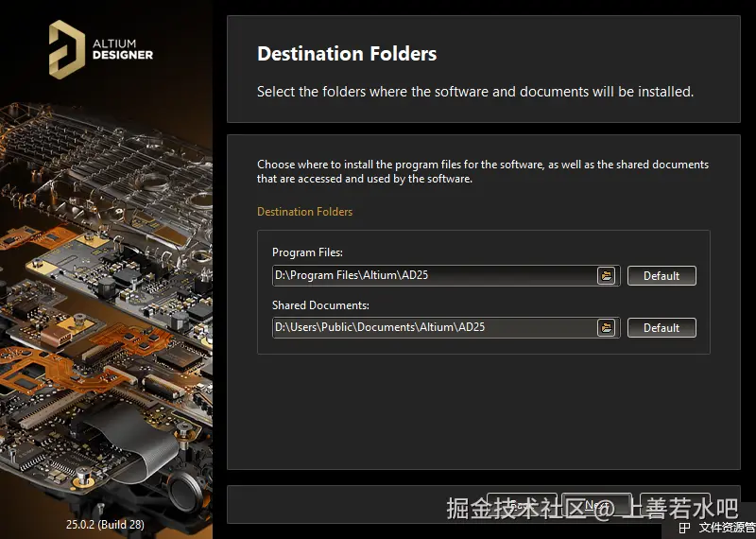
Task: Open folder browser for Shared Documents path
Action: tap(606, 327)
